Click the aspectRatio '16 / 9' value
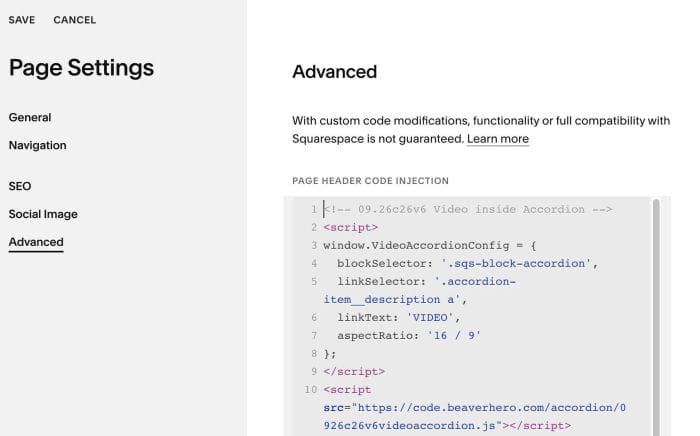 click(x=454, y=336)
